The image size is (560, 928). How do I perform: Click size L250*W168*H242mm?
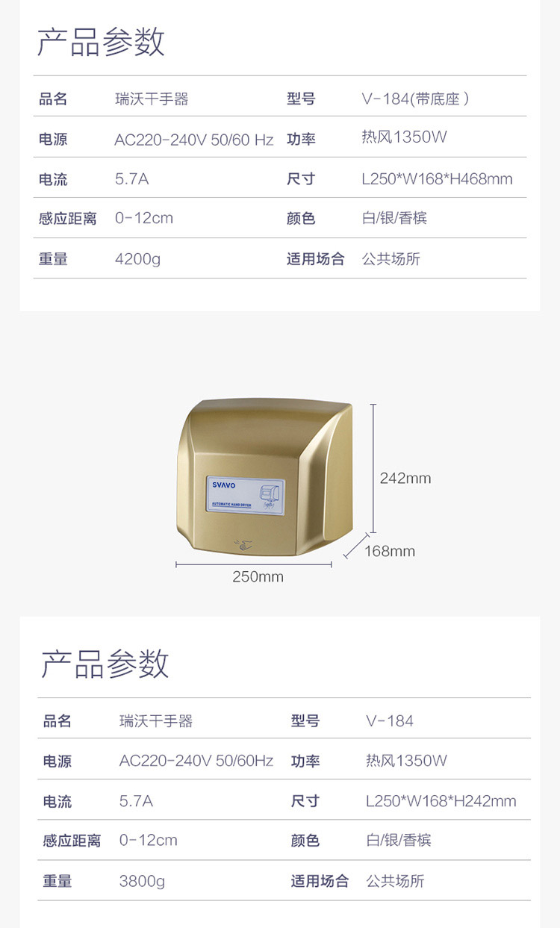click(x=441, y=801)
